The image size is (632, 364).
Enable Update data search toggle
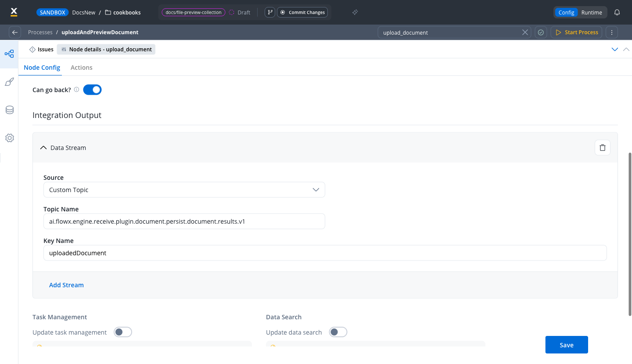coord(338,332)
